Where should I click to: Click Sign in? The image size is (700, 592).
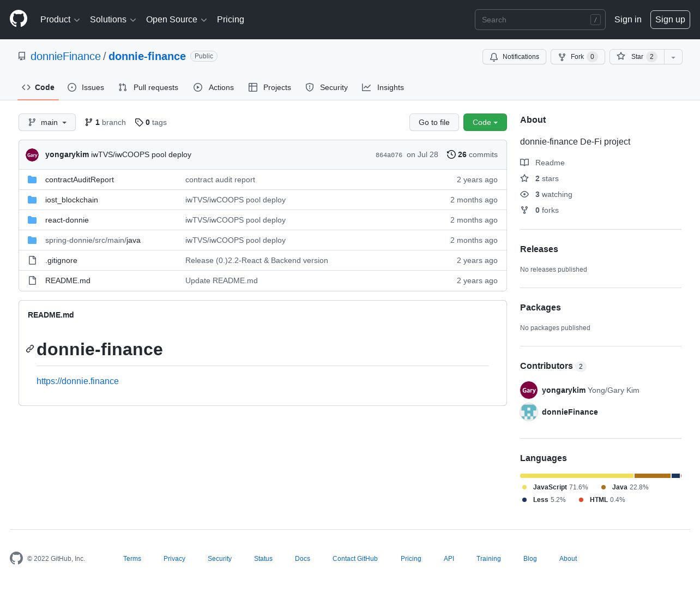tap(628, 20)
